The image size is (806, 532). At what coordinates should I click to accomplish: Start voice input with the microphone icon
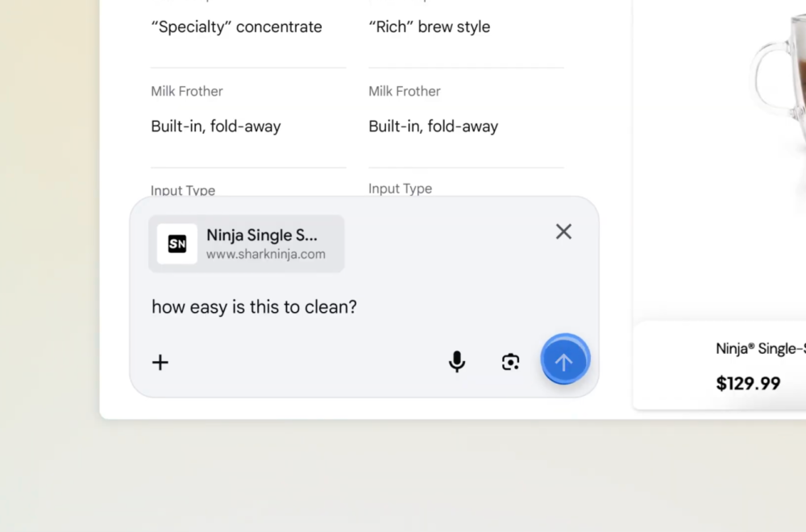click(x=457, y=362)
